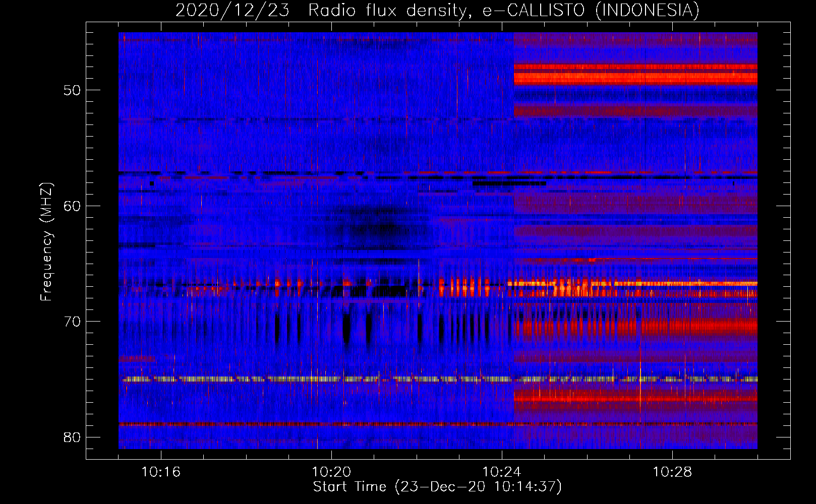816x504 pixels.
Task: Click the 10:16 time tick label
Action: [x=161, y=472]
